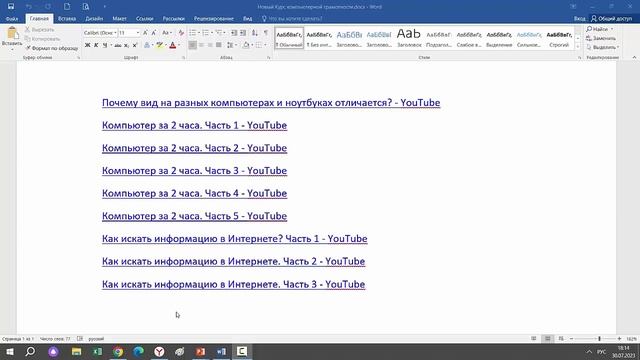Click the Общий доступ share button
Viewport: 640px width, 360px height.
tap(611, 18)
